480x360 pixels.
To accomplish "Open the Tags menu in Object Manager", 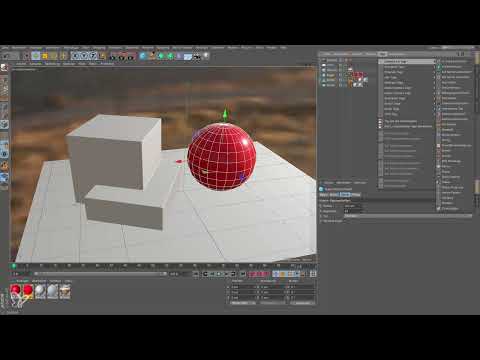I will [383, 54].
